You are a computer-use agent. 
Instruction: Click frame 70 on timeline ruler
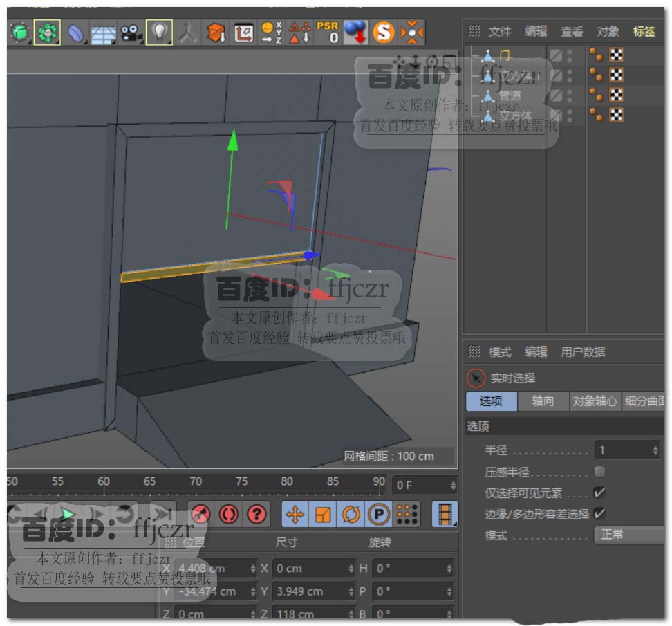(196, 481)
